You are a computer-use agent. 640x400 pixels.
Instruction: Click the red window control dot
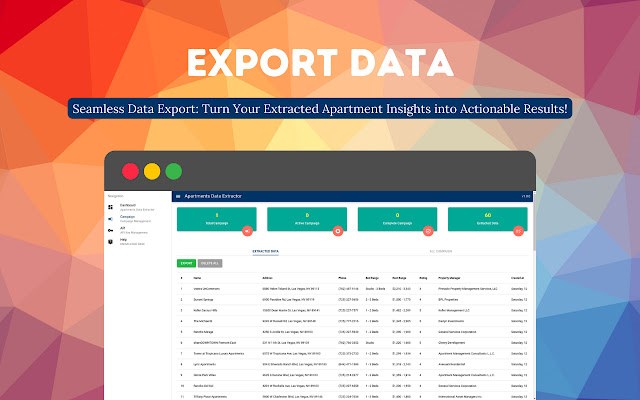[130, 171]
